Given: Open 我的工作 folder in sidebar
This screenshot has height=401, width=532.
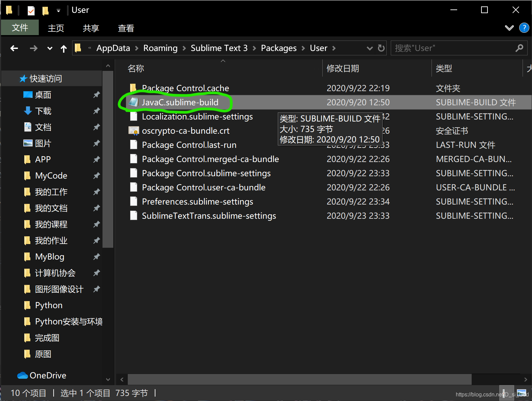Looking at the screenshot, I should click(x=51, y=192).
